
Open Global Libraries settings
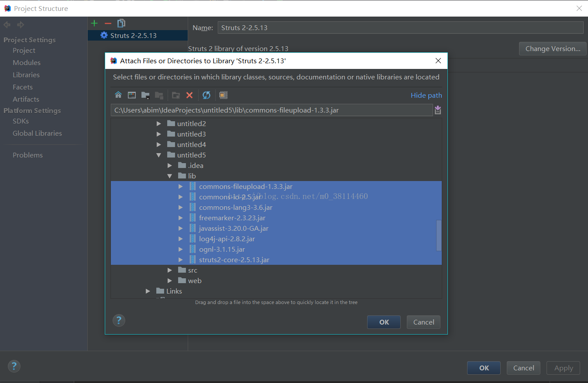tap(37, 133)
